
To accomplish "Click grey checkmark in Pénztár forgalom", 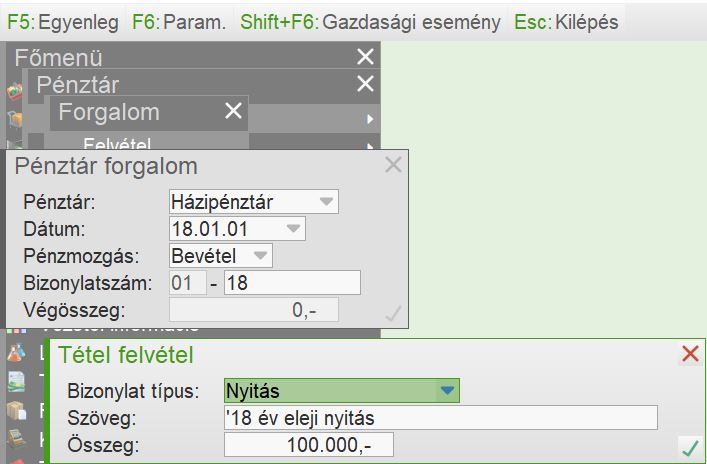I will pos(393,314).
